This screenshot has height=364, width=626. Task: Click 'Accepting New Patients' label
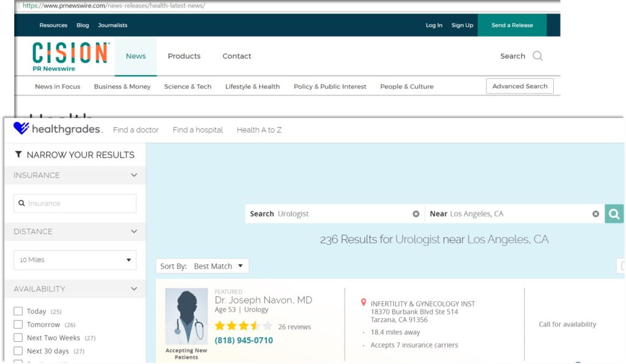(x=186, y=354)
